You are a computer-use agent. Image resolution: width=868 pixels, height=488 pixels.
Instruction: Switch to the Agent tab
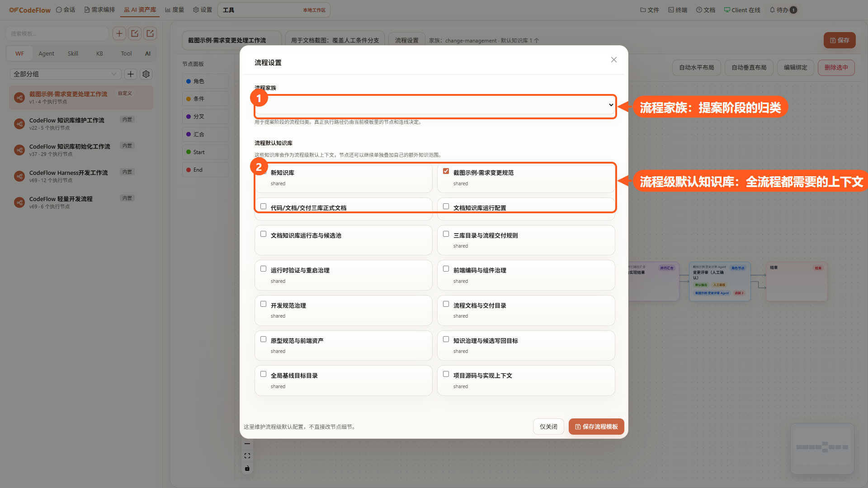tap(46, 53)
